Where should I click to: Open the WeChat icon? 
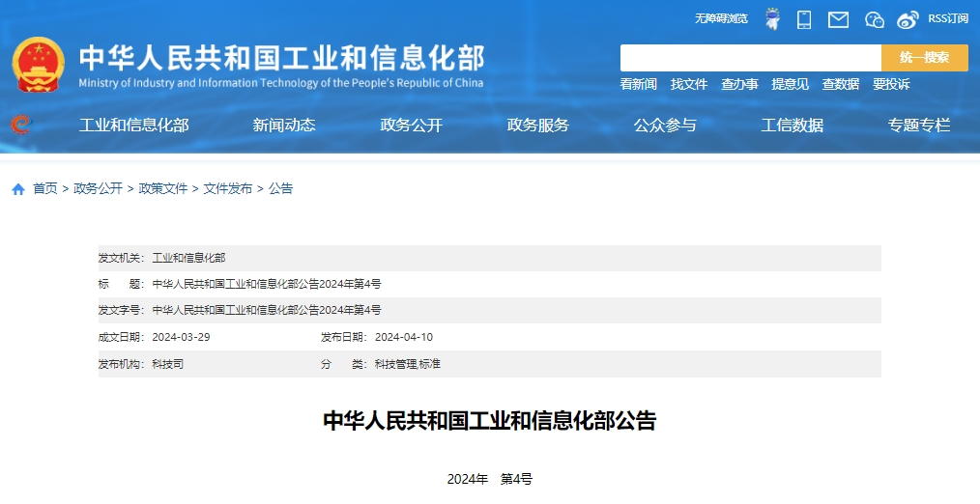(875, 20)
